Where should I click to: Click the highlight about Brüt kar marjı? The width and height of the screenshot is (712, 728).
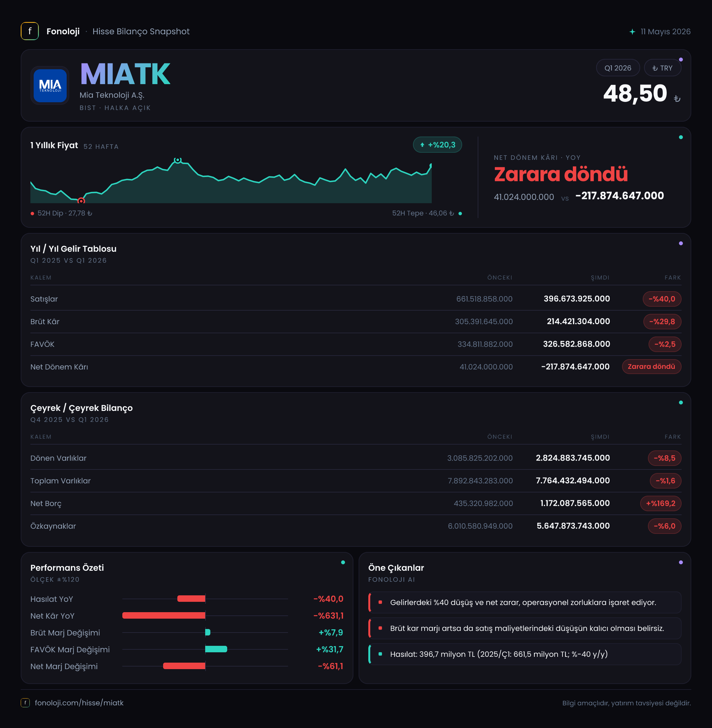(525, 628)
